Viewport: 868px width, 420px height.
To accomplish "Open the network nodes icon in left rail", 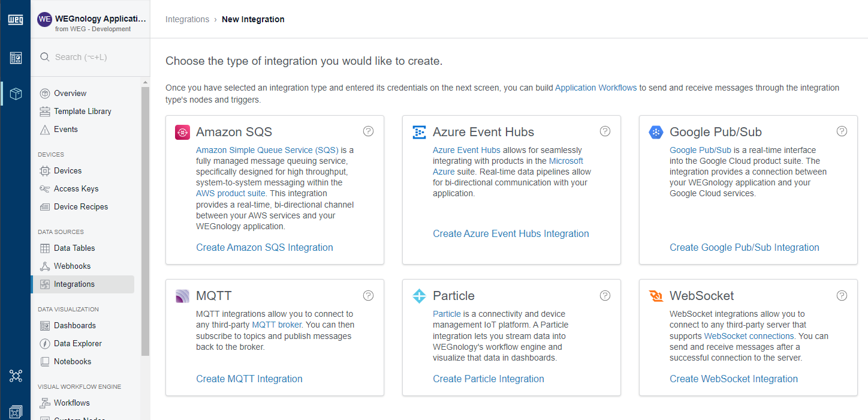I will coord(16,376).
